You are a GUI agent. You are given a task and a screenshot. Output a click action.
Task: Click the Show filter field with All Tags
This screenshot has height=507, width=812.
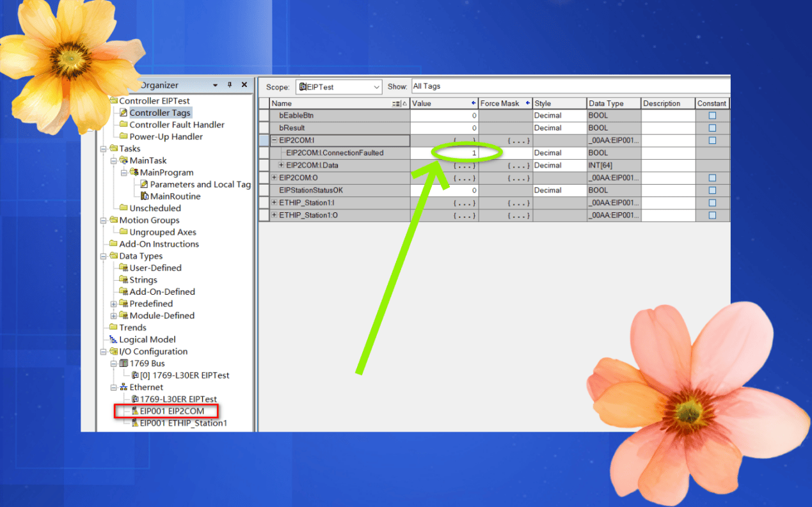coord(569,86)
